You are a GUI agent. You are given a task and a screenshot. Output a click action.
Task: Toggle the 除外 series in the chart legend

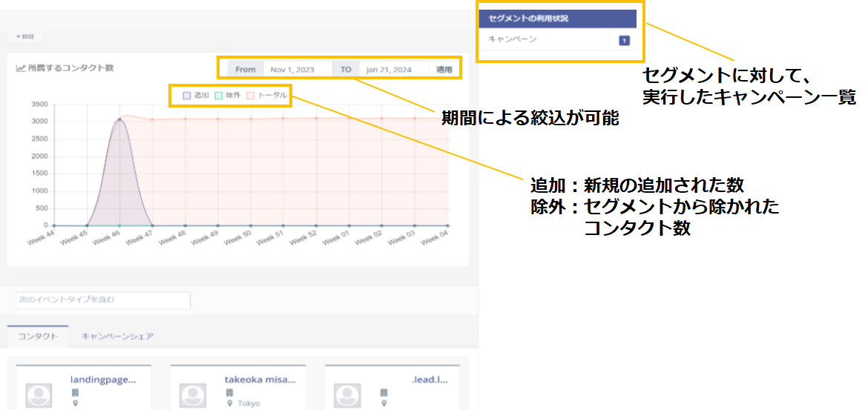pos(226,95)
